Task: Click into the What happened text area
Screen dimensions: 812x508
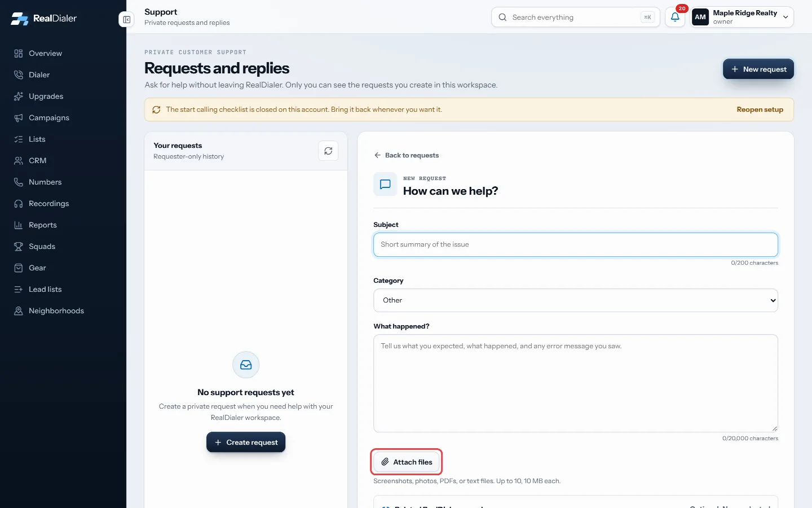Action: tap(576, 383)
